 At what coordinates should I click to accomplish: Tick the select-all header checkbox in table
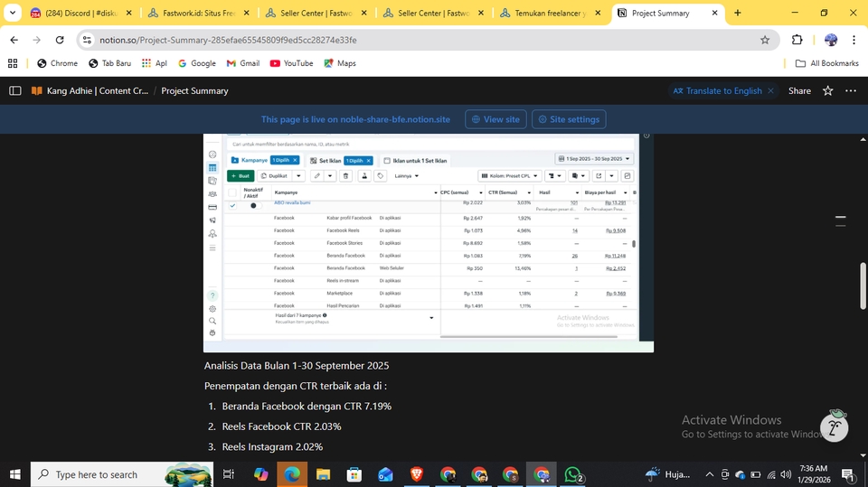click(232, 192)
